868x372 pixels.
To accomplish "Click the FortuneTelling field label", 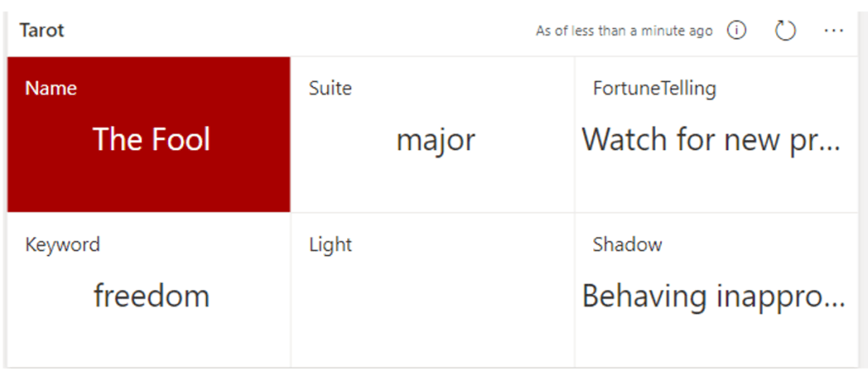I will click(654, 88).
